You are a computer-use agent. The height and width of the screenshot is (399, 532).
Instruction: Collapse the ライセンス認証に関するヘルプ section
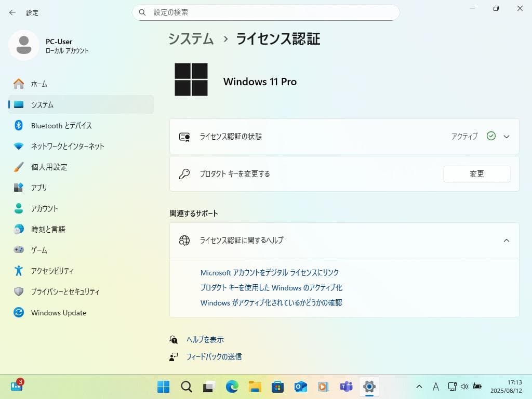pos(506,240)
